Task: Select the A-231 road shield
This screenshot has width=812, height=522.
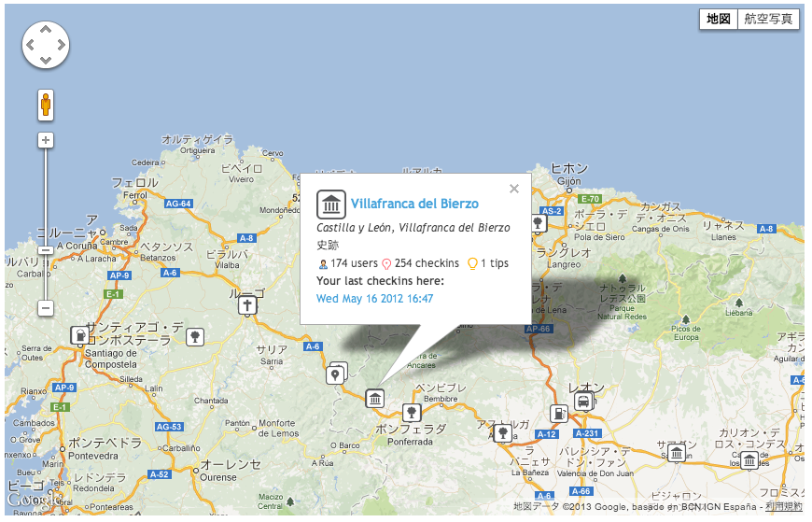Action: (x=587, y=433)
